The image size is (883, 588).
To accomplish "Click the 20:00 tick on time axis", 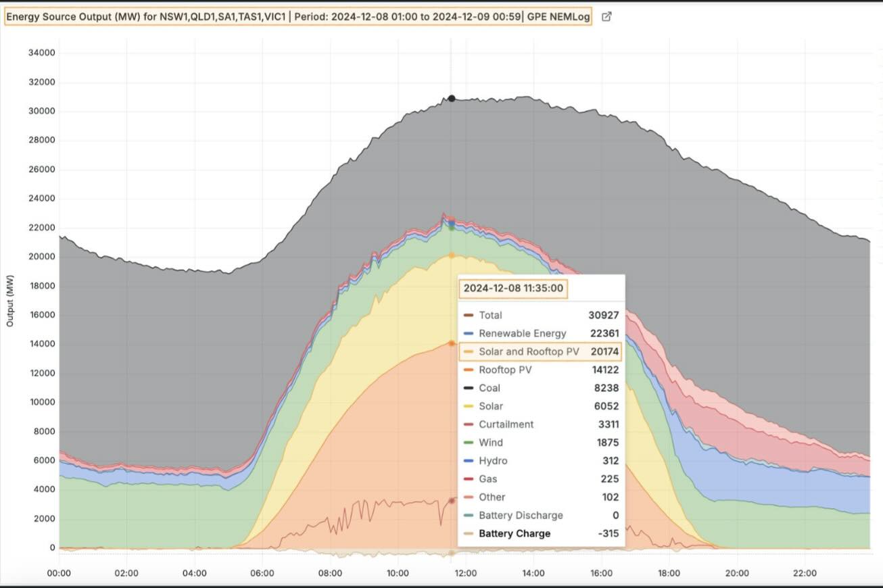I will (737, 573).
